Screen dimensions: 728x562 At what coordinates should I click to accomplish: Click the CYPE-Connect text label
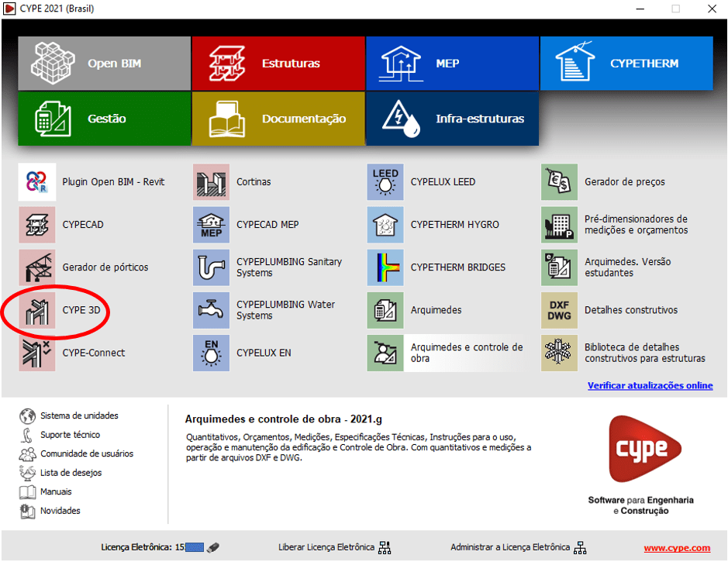(94, 353)
